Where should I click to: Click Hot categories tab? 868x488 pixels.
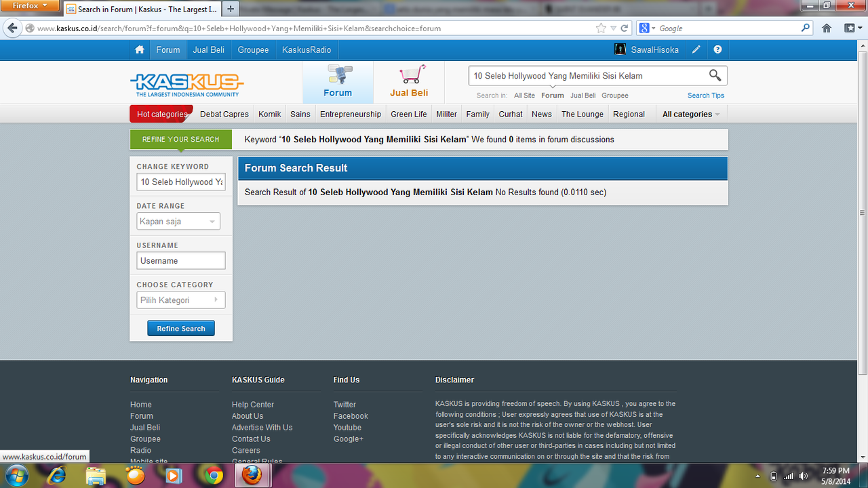point(161,114)
